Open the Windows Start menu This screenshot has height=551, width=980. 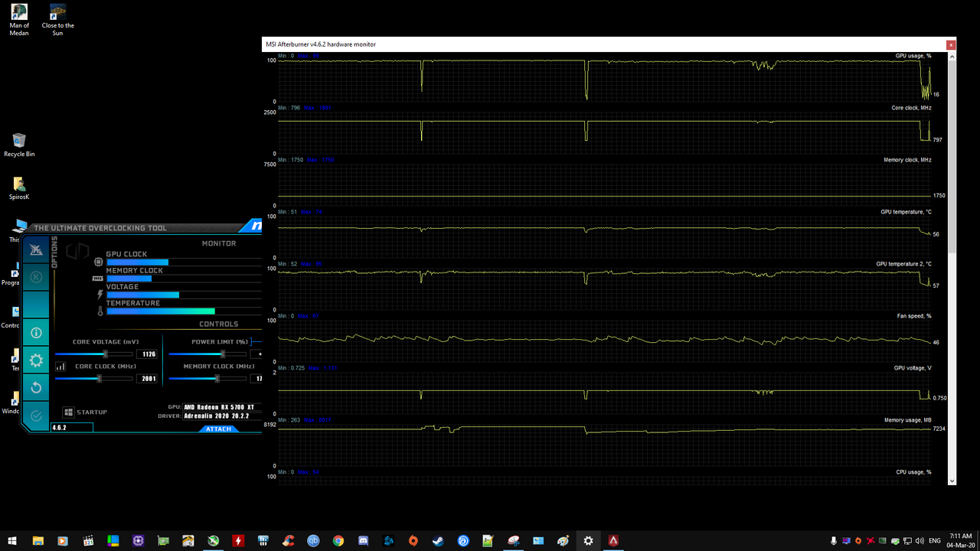(14, 540)
